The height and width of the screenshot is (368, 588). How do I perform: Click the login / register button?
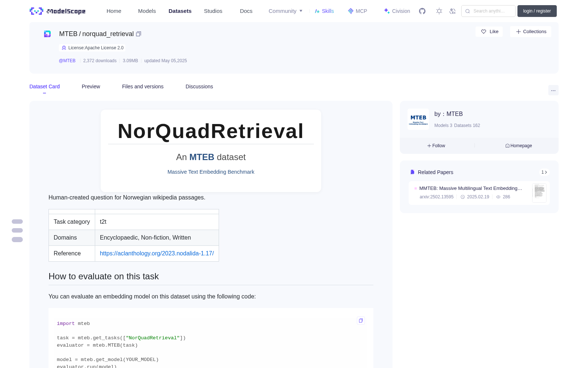(537, 11)
